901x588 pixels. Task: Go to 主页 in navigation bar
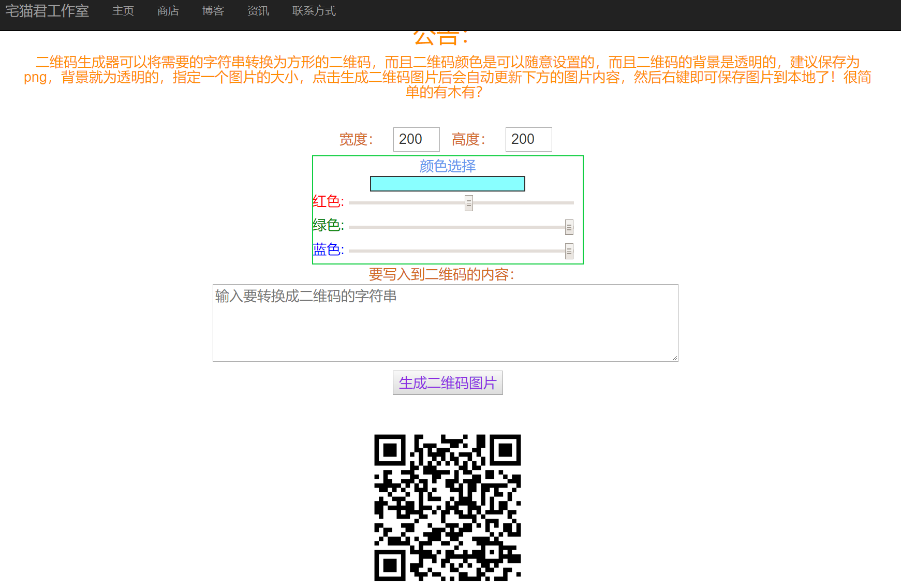tap(123, 11)
